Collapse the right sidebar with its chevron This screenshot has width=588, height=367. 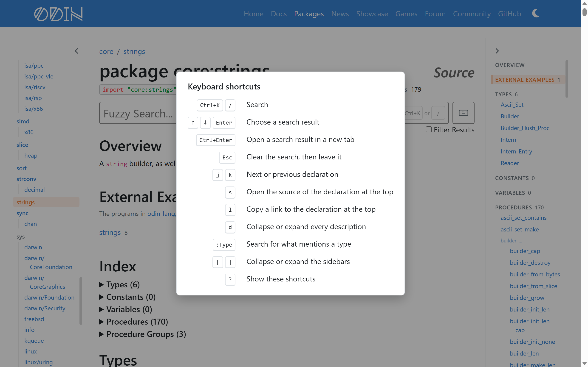coord(497,51)
